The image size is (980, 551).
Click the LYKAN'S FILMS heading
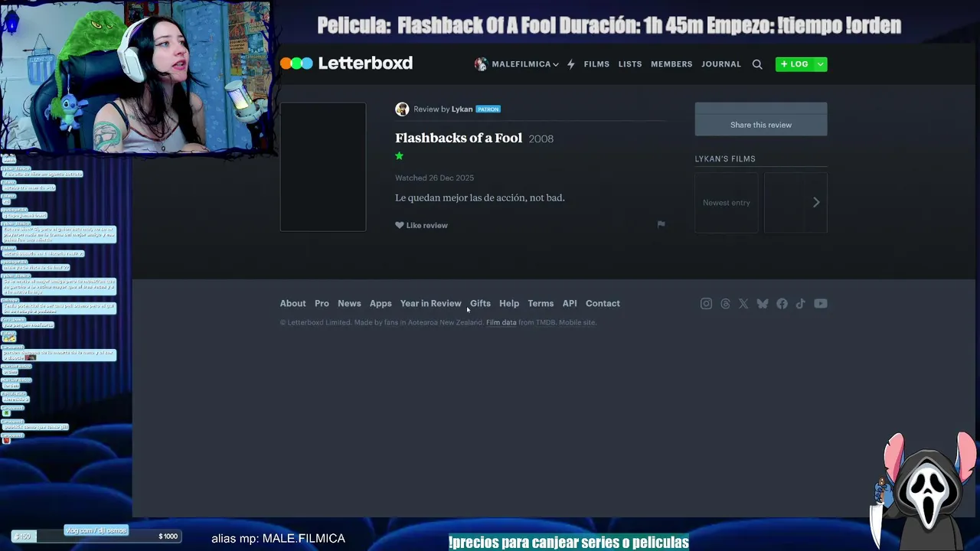click(725, 159)
